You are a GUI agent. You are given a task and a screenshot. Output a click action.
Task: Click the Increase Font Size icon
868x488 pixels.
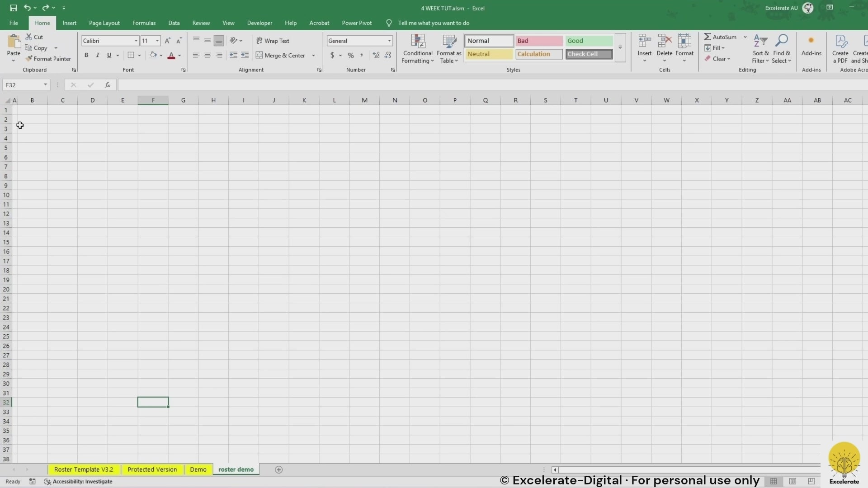167,41
